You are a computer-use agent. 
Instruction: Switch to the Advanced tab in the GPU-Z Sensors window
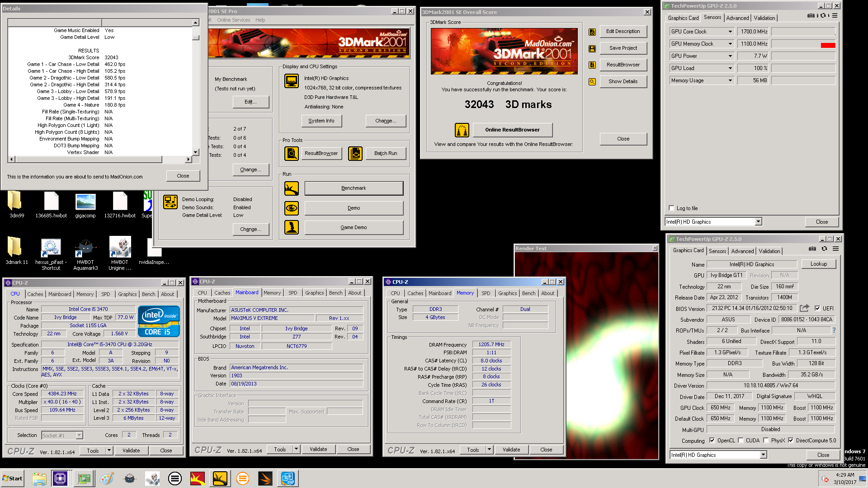737,18
